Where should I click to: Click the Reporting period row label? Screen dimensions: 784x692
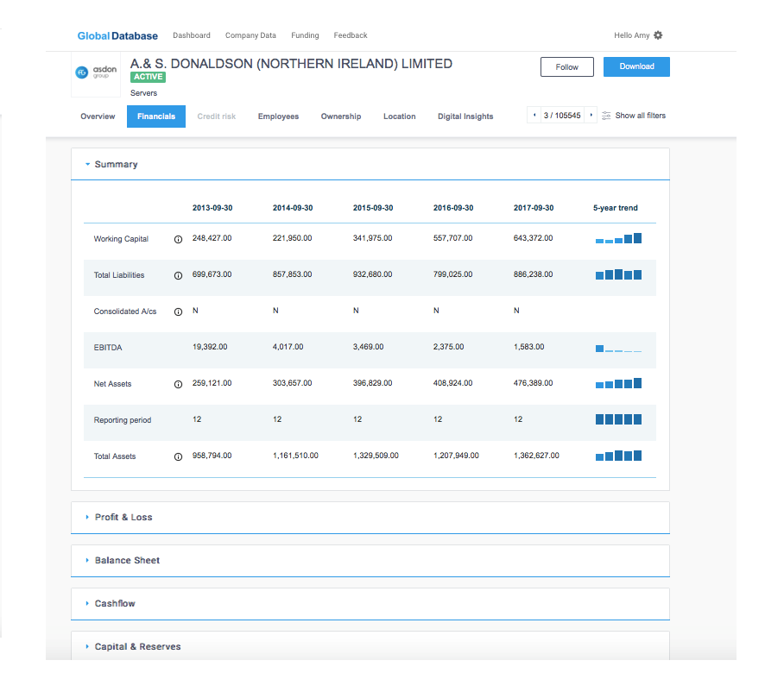point(123,420)
